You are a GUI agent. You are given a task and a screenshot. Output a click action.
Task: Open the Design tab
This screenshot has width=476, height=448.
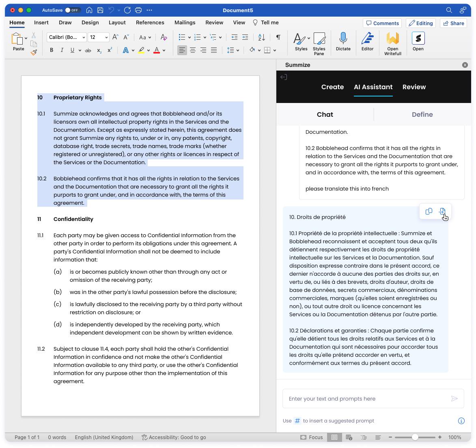pyautogui.click(x=90, y=22)
